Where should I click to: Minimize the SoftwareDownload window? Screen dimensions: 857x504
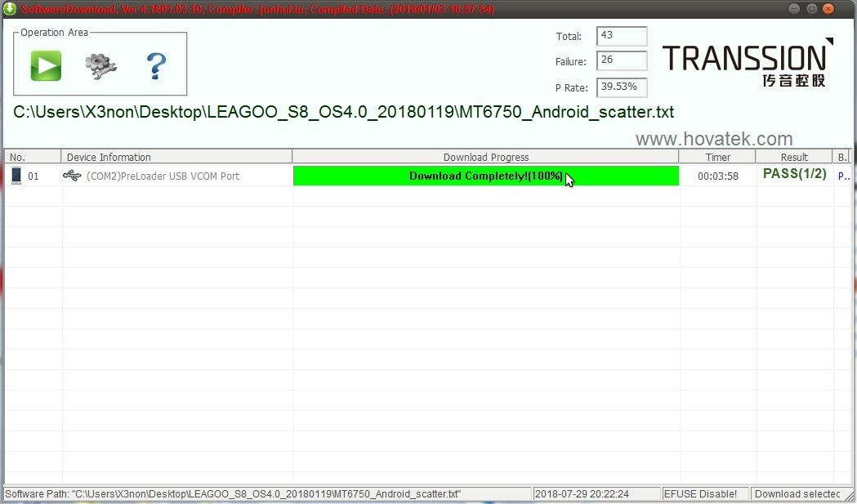[x=794, y=9]
